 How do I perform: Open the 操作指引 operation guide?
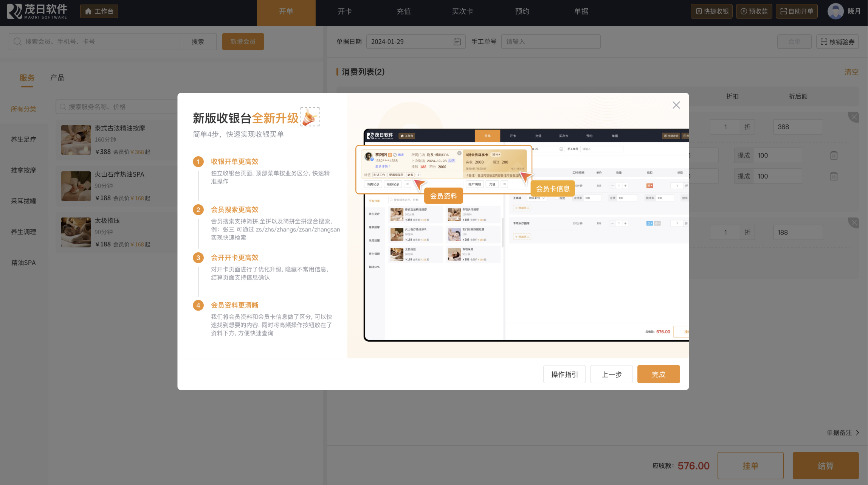(x=564, y=374)
